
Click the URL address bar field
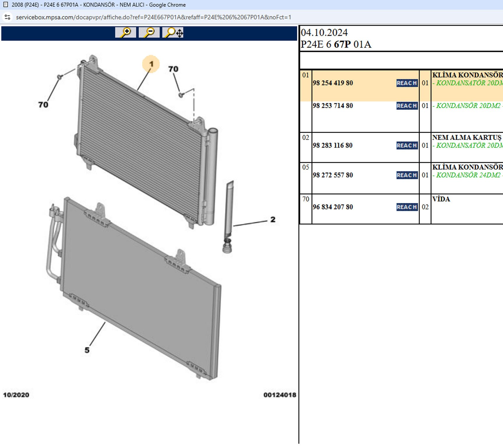[154, 17]
